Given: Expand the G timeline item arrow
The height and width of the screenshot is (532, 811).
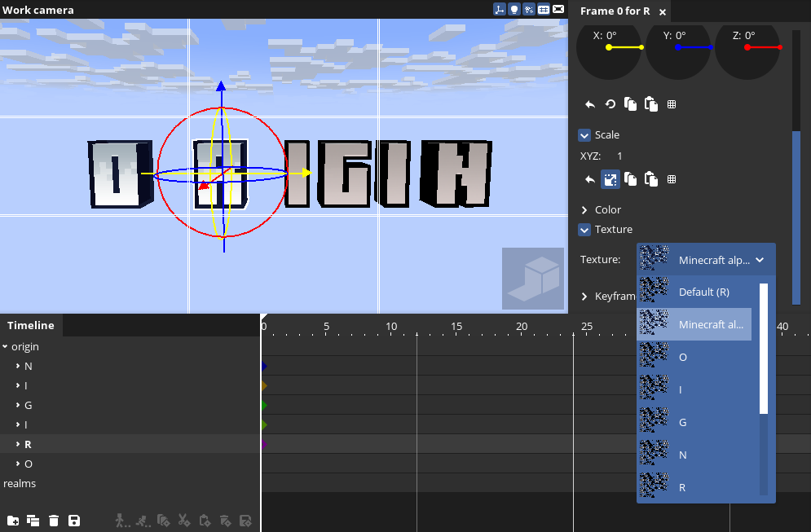Looking at the screenshot, I should pyautogui.click(x=18, y=405).
